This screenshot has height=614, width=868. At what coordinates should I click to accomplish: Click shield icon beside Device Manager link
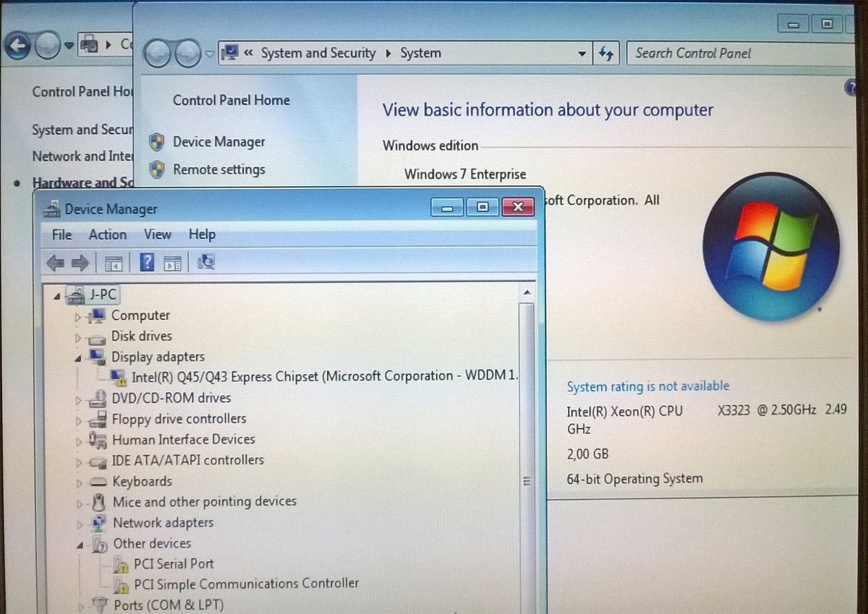pos(157,142)
